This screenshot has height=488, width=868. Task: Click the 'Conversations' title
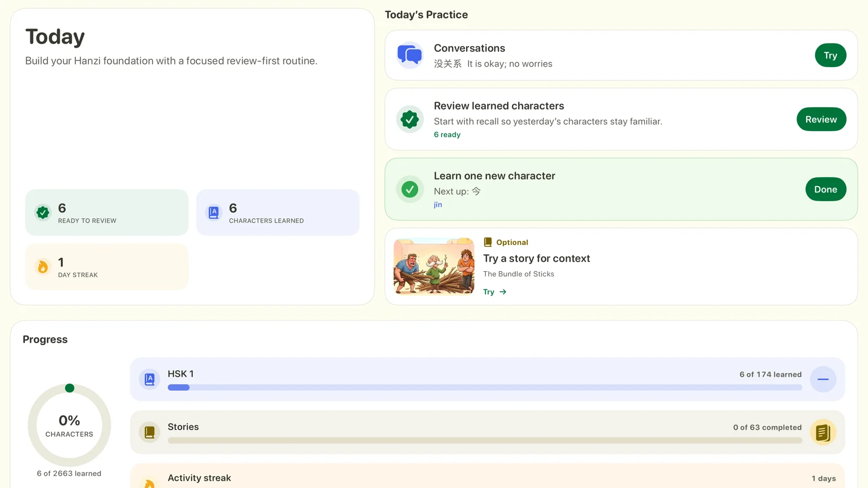pyautogui.click(x=469, y=48)
